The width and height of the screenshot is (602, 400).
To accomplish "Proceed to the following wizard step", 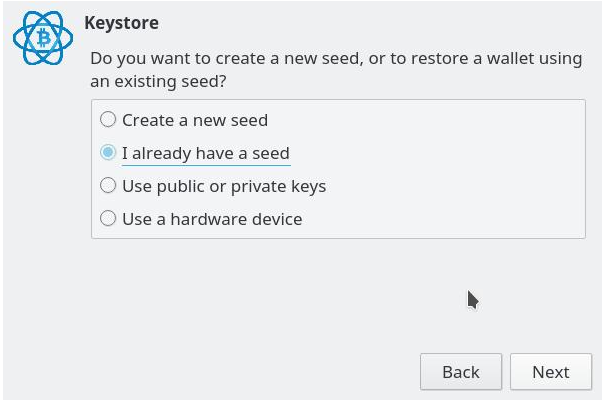I will [x=551, y=372].
